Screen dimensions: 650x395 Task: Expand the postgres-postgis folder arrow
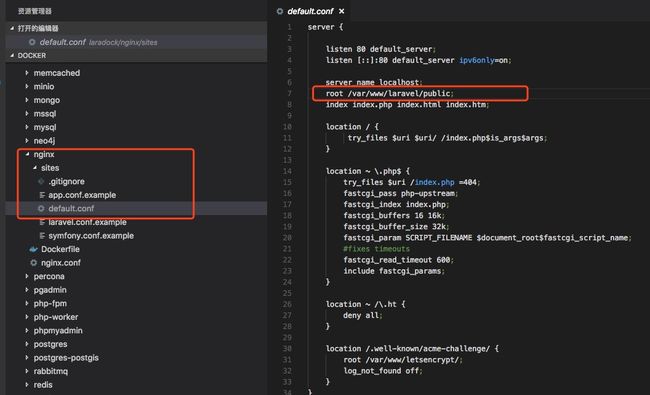click(x=27, y=357)
